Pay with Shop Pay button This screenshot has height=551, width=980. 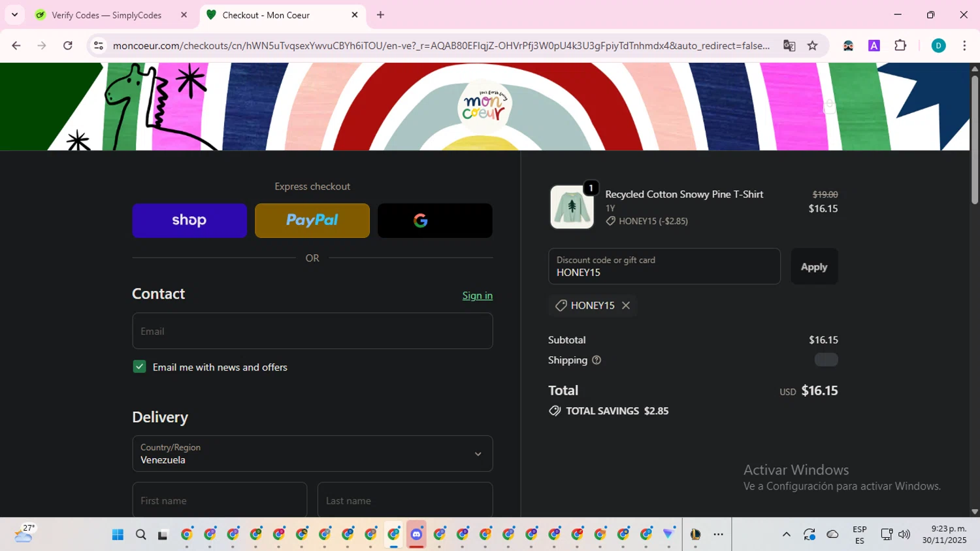click(189, 220)
